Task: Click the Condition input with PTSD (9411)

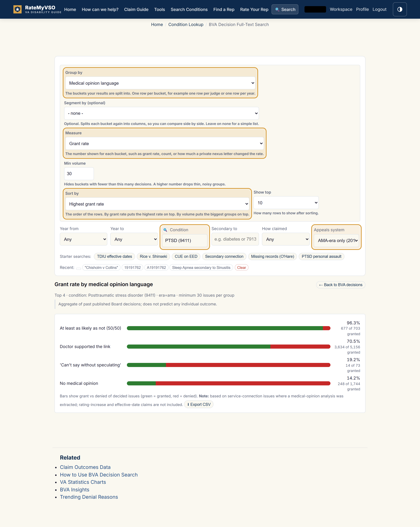Action: pyautogui.click(x=185, y=241)
